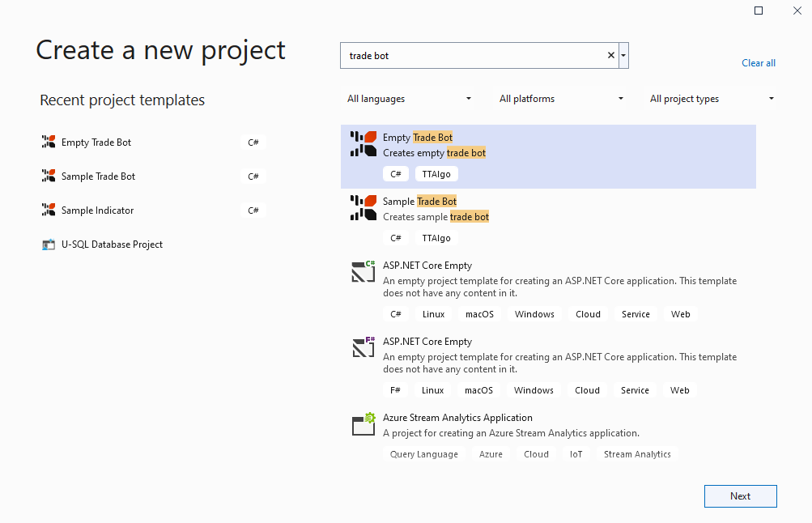This screenshot has width=812, height=523.
Task: Click the 'Creates sample trade bot' description
Action: pyautogui.click(x=436, y=216)
